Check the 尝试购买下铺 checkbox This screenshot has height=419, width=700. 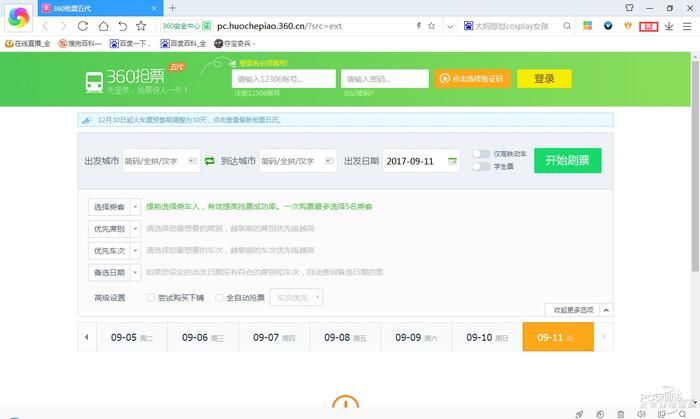pos(150,298)
